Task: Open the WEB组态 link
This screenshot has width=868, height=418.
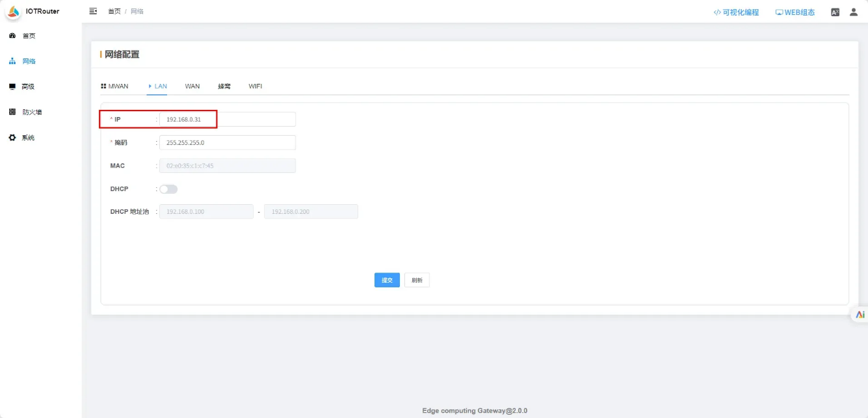Action: 795,12
